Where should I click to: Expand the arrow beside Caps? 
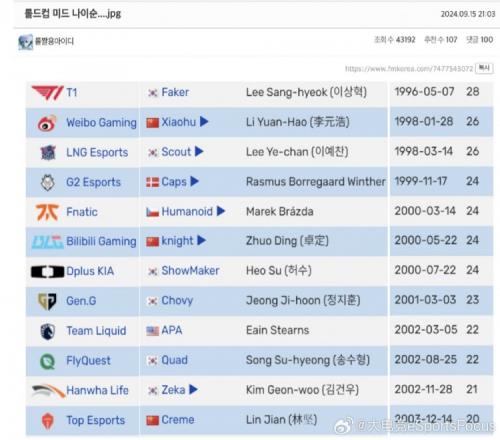click(194, 181)
